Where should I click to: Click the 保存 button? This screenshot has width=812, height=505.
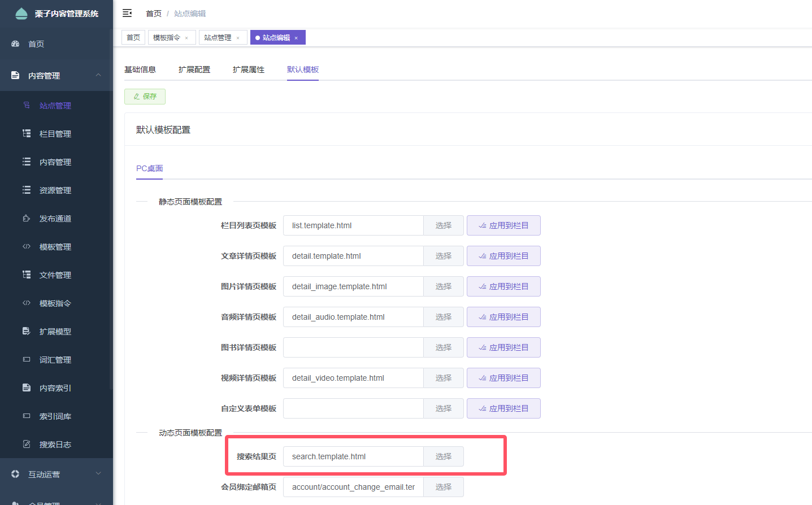(145, 97)
